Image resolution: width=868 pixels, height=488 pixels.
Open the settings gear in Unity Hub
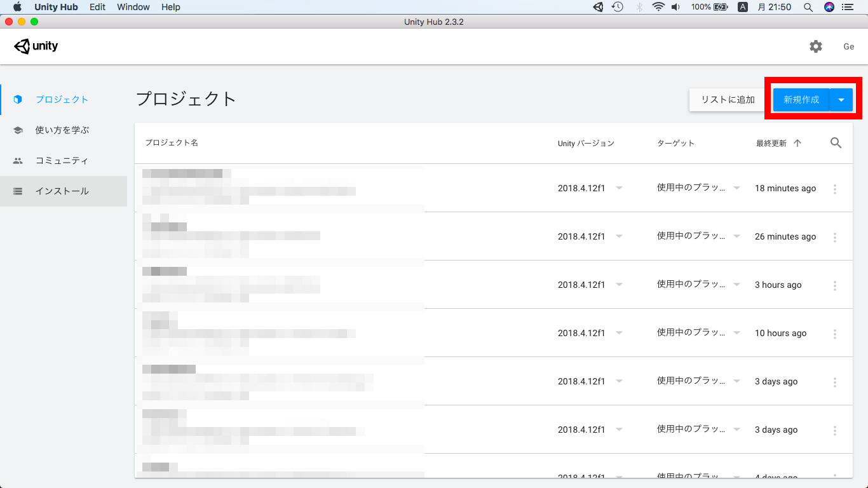click(x=816, y=46)
